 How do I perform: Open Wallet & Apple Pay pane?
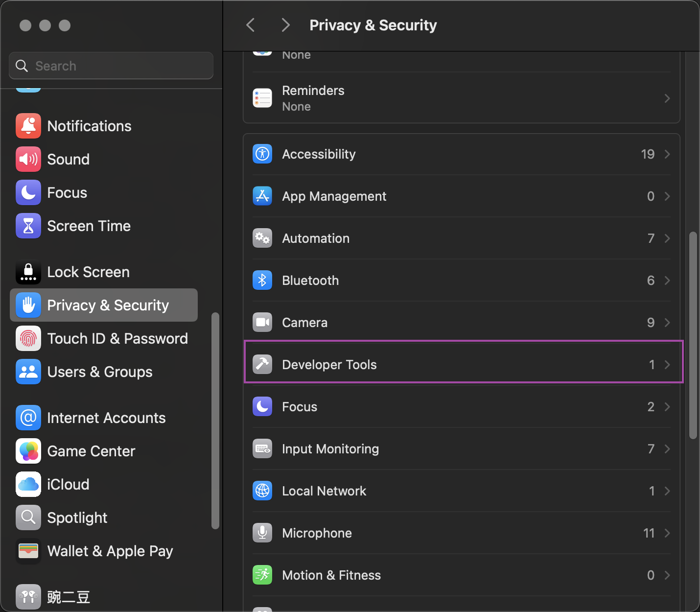coord(104,551)
